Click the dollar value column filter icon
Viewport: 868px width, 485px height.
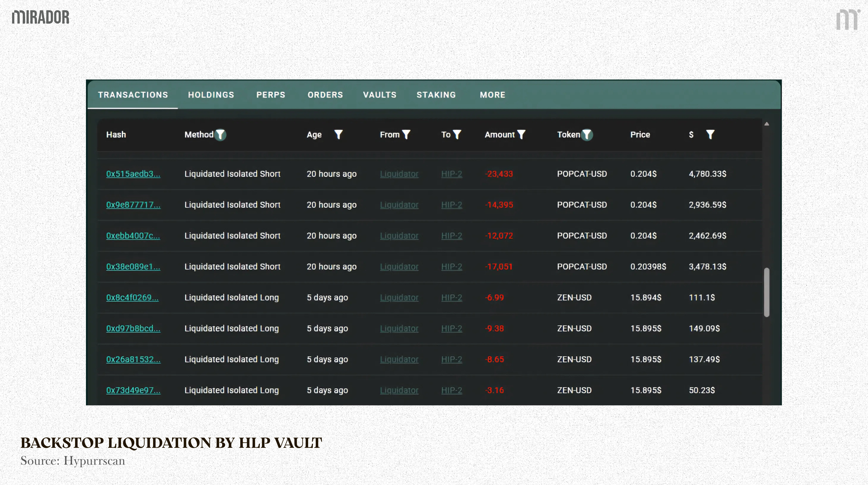710,135
